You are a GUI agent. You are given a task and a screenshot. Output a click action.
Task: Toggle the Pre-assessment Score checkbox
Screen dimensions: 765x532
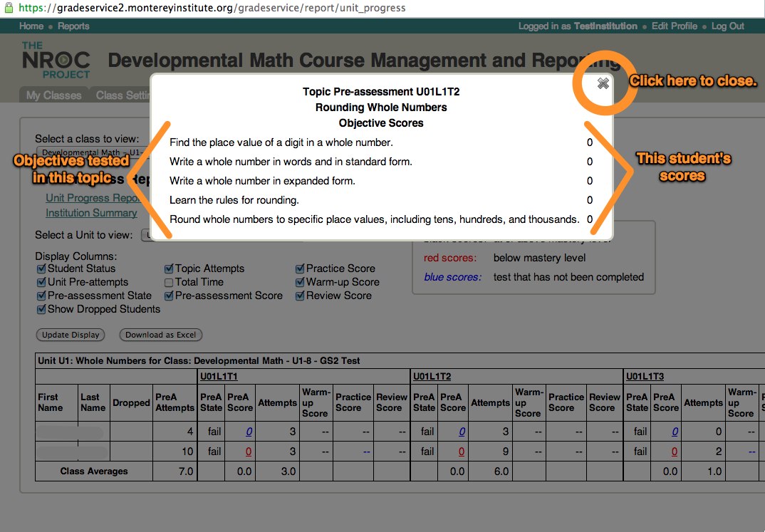(x=169, y=296)
